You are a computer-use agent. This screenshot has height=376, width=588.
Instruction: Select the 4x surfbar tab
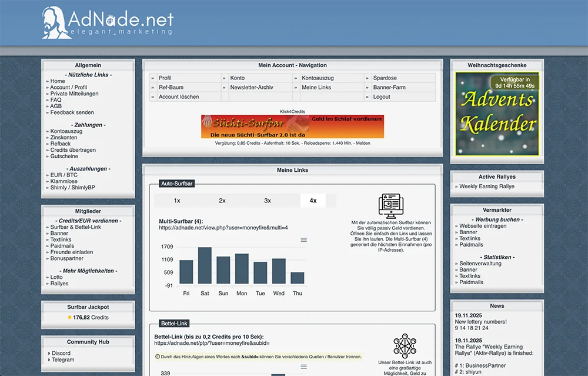313,201
